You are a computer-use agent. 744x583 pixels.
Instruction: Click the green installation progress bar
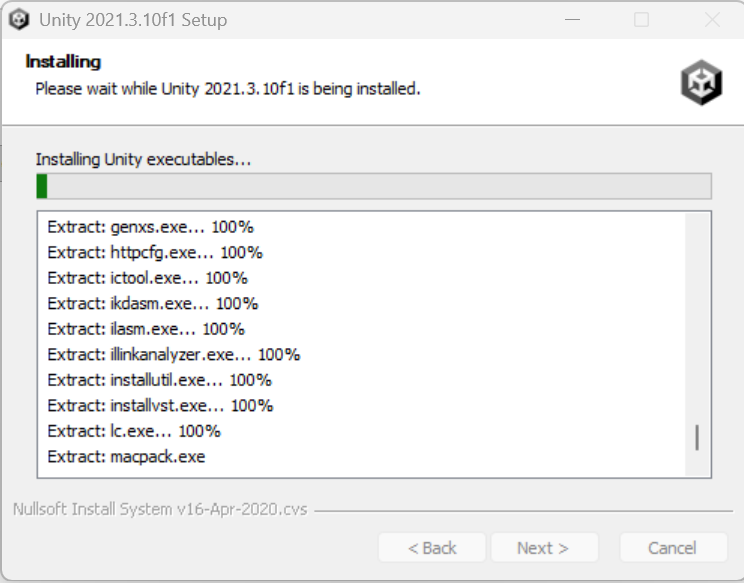coord(374,186)
